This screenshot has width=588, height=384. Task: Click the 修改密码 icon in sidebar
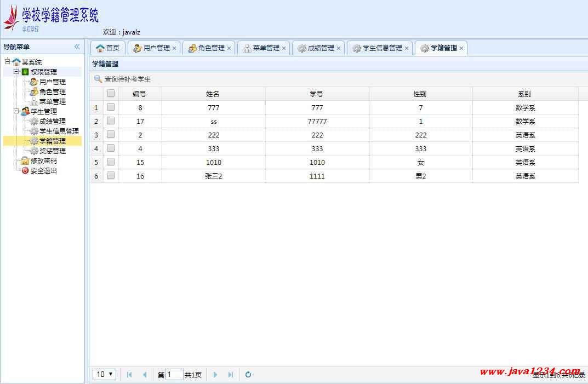[25, 161]
